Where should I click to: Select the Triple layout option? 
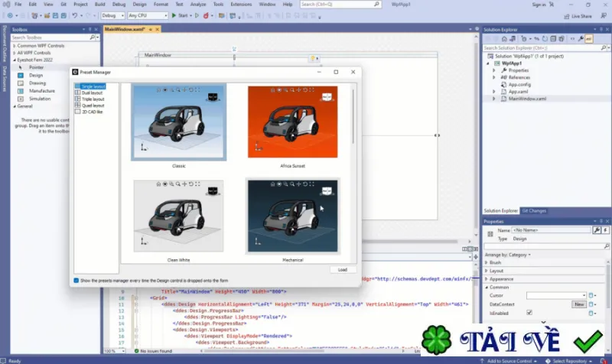[93, 99]
